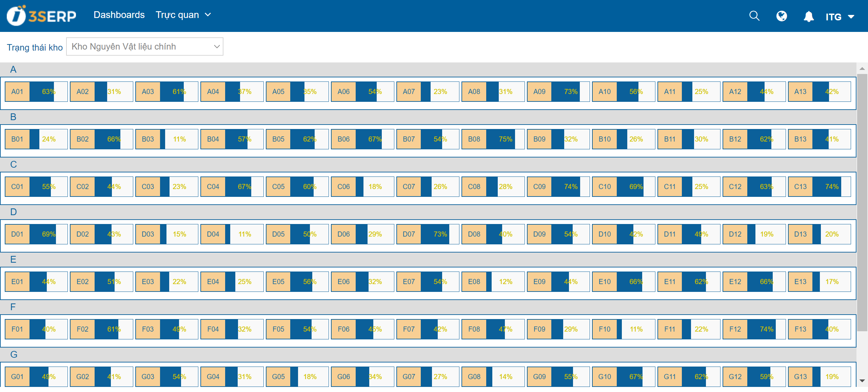This screenshot has height=392, width=868.
Task: Click the search magnifier icon
Action: (754, 16)
